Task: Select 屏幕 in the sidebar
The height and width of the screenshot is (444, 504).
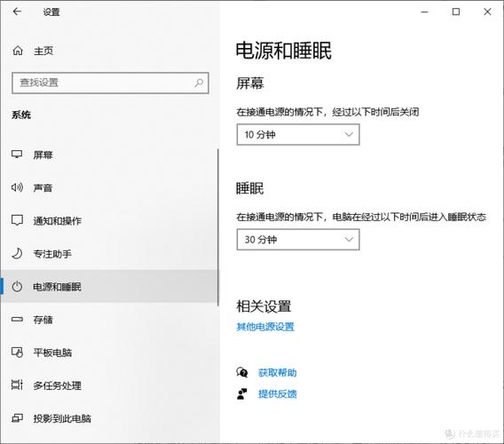Action: pyautogui.click(x=109, y=155)
